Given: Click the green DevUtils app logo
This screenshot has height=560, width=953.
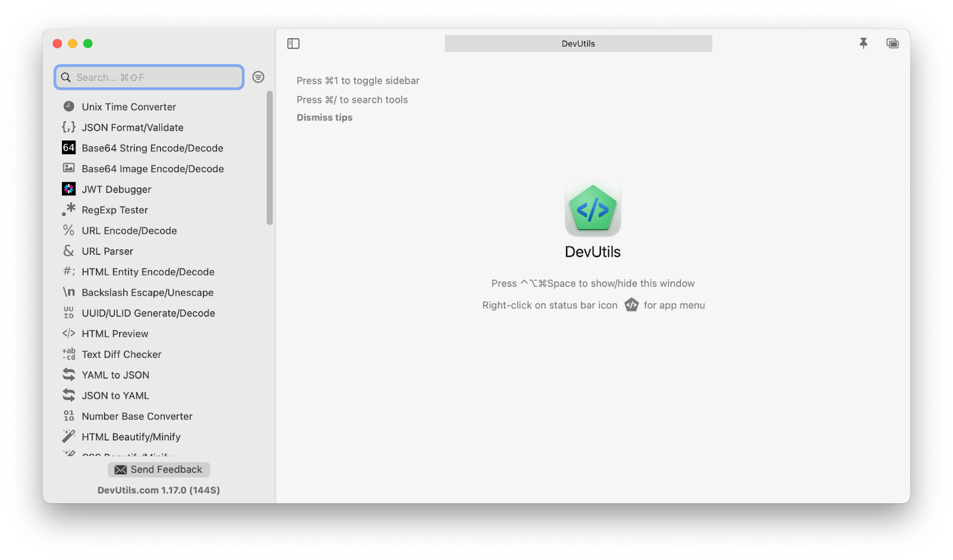Looking at the screenshot, I should click(x=593, y=209).
